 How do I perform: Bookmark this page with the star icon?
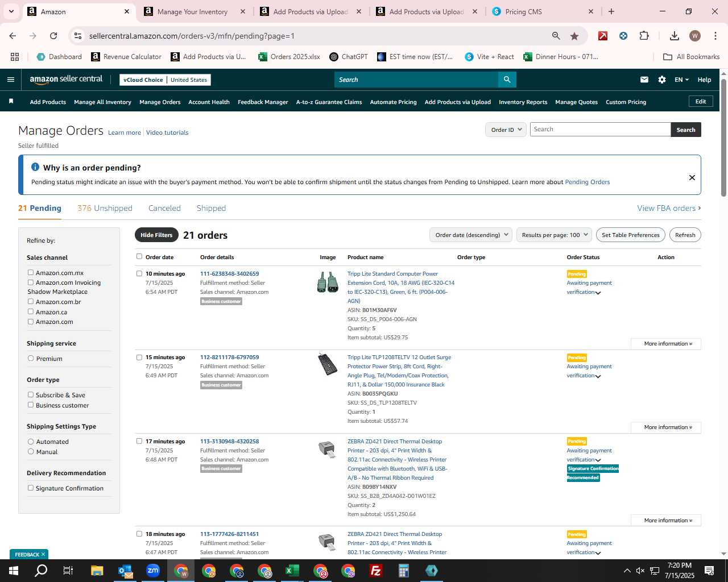[574, 36]
